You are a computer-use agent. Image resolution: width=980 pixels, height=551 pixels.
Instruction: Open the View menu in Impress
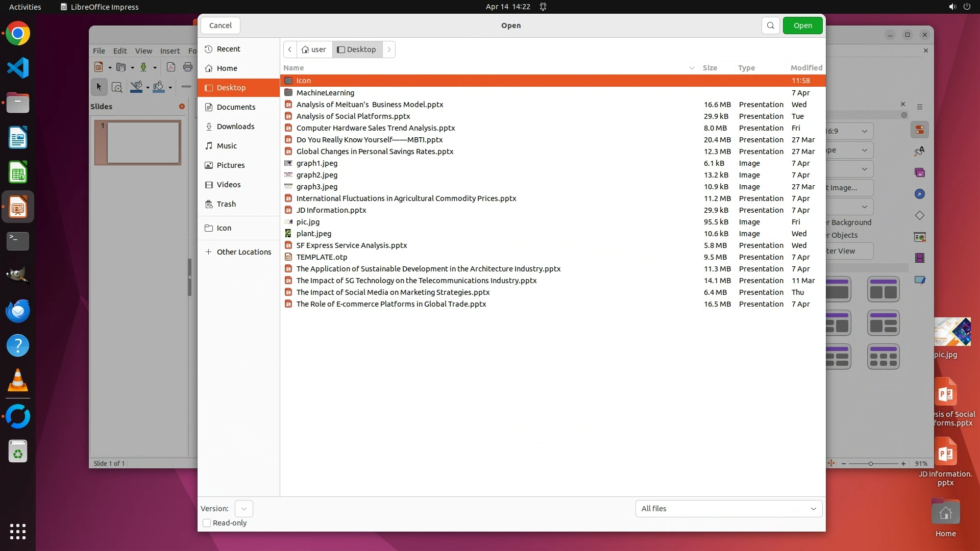[x=143, y=51]
